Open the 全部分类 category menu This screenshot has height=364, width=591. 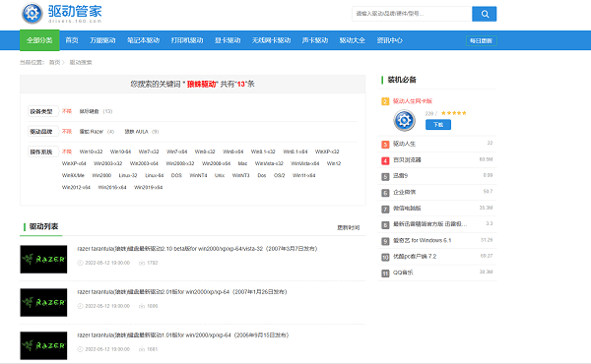point(39,40)
